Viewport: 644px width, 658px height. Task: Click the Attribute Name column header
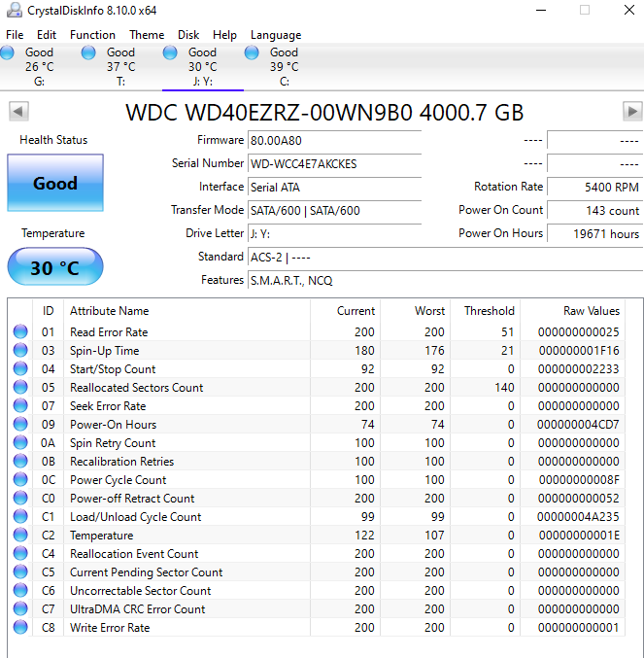pos(187,311)
